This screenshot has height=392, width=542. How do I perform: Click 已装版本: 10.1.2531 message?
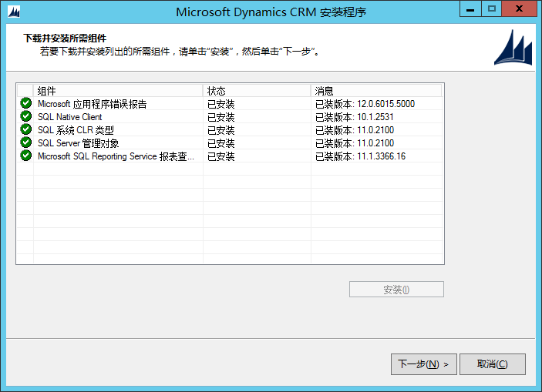[355, 117]
